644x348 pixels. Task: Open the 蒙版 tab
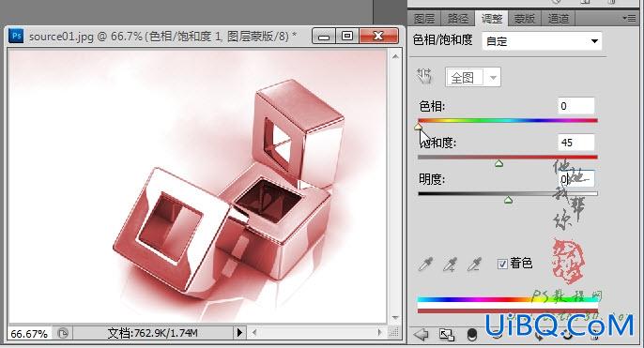tap(525, 19)
